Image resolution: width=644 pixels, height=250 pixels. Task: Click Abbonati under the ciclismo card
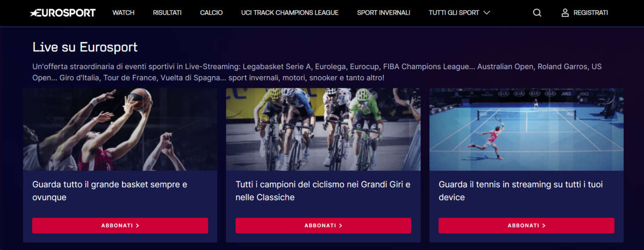[323, 226]
